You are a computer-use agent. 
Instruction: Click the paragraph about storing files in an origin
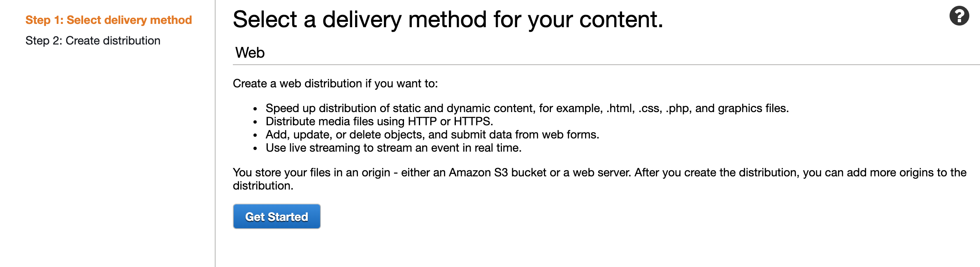click(599, 173)
